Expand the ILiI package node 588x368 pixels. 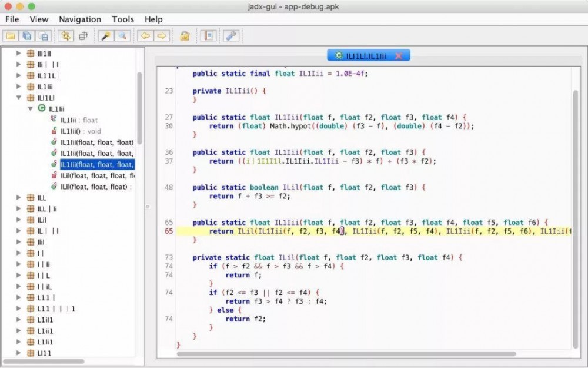click(18, 220)
